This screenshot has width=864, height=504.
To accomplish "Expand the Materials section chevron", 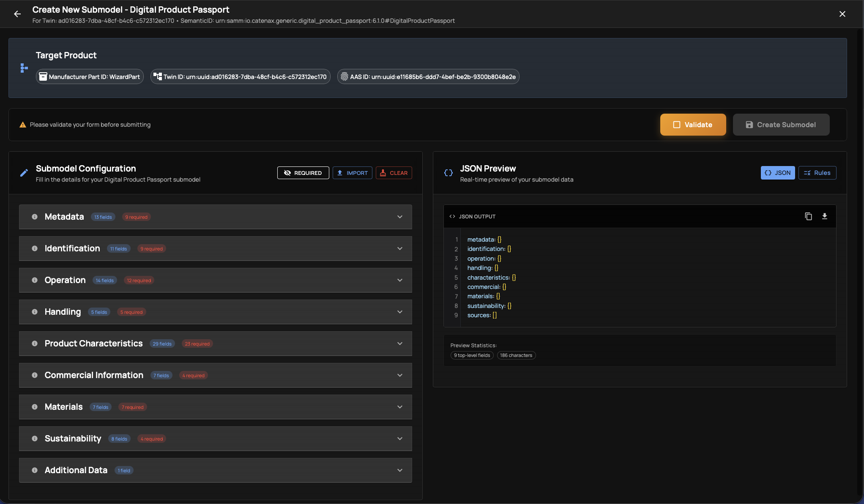I will tap(399, 407).
